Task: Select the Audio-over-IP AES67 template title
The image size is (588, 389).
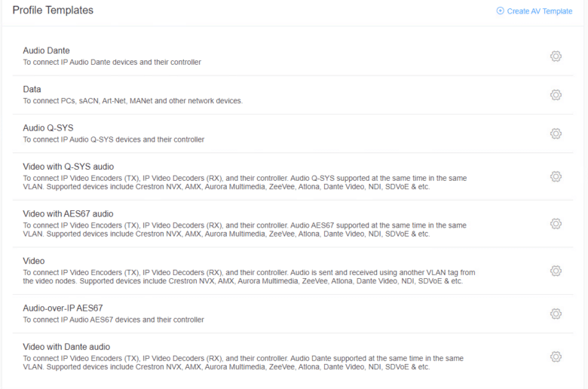Action: [x=63, y=308]
